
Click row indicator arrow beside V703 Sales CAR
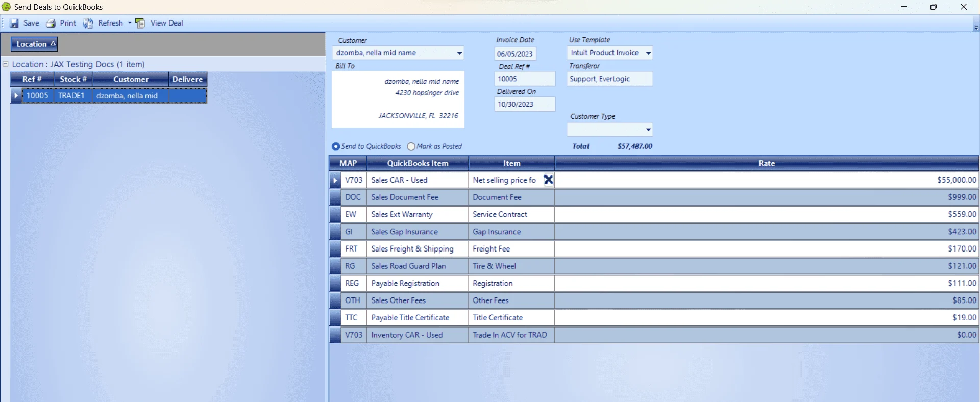point(335,180)
